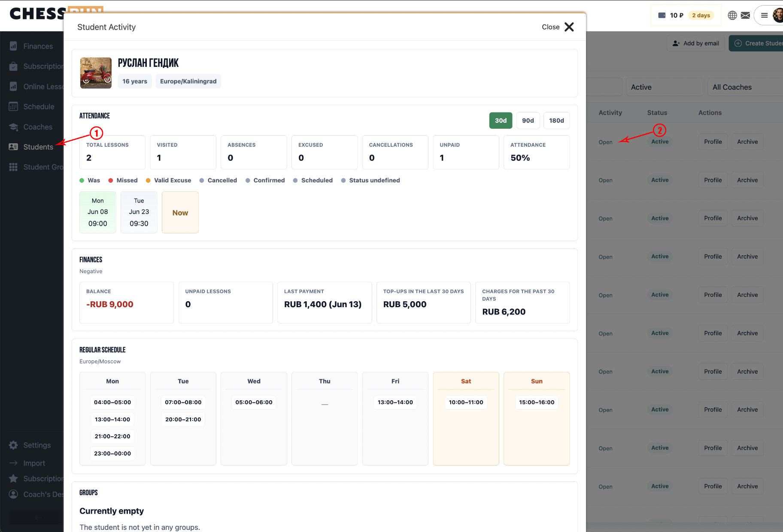Switch attendance period to 180d
Viewport: 783px width, 532px height.
point(556,121)
